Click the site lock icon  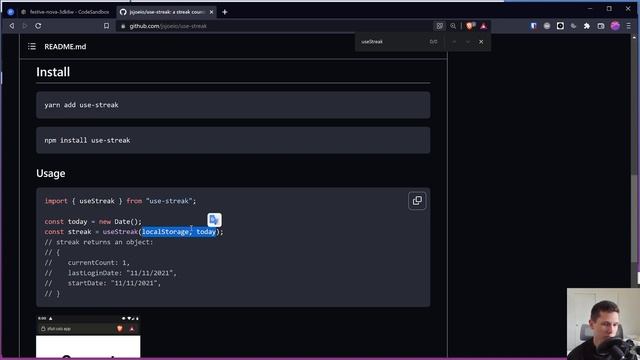(123, 26)
